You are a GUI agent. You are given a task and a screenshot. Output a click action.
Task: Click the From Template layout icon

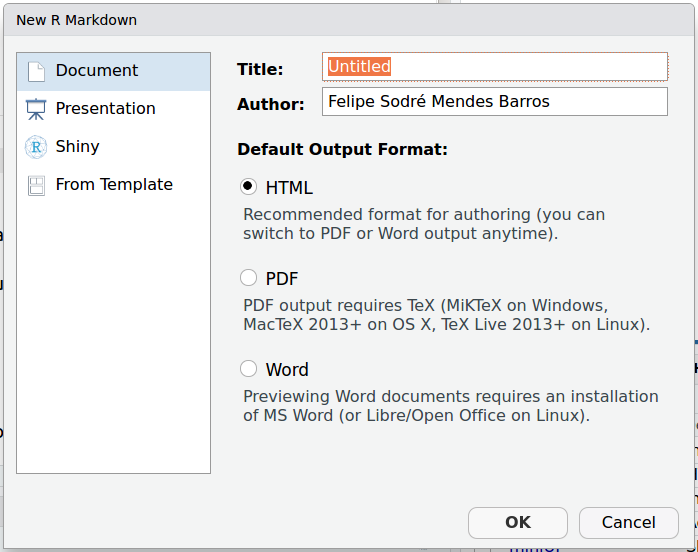(36, 186)
